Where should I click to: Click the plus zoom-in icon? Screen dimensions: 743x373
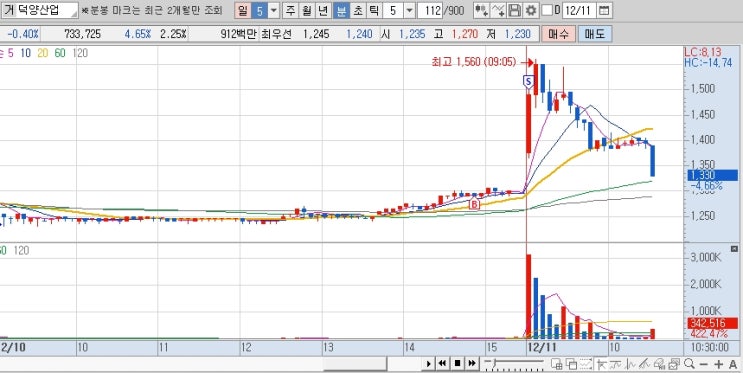tap(718, 364)
